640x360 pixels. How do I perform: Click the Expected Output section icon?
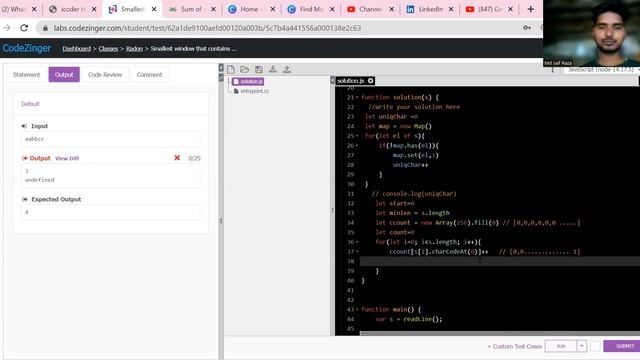(x=24, y=199)
